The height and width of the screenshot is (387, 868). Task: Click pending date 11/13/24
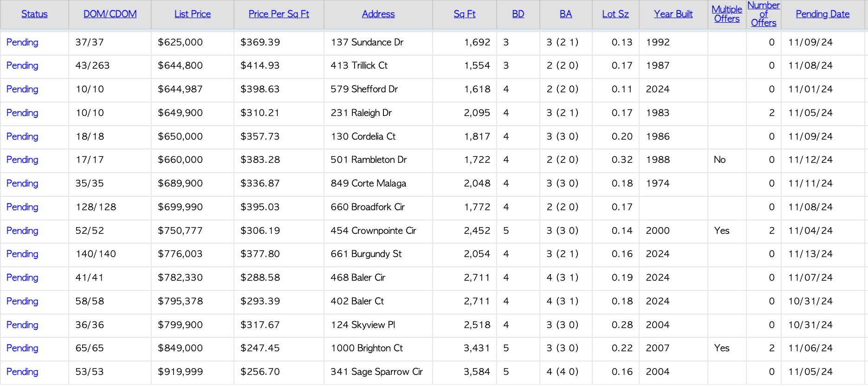click(x=810, y=254)
